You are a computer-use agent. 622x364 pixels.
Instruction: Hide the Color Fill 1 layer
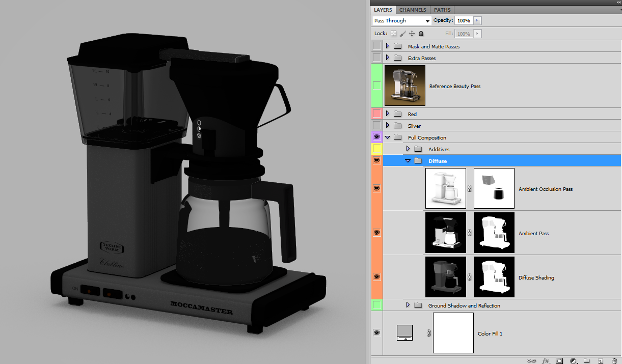pos(377,333)
